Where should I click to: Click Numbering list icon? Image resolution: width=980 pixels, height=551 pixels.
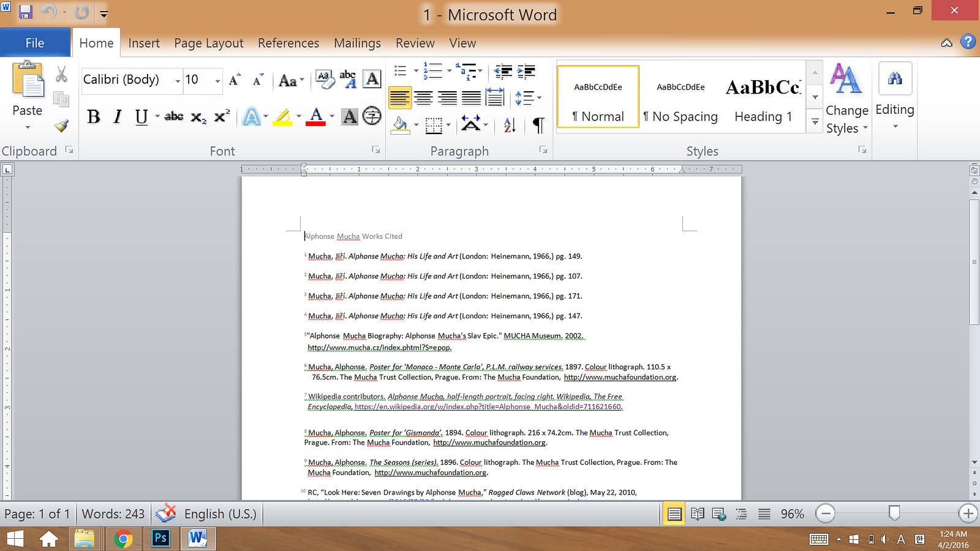coord(433,71)
